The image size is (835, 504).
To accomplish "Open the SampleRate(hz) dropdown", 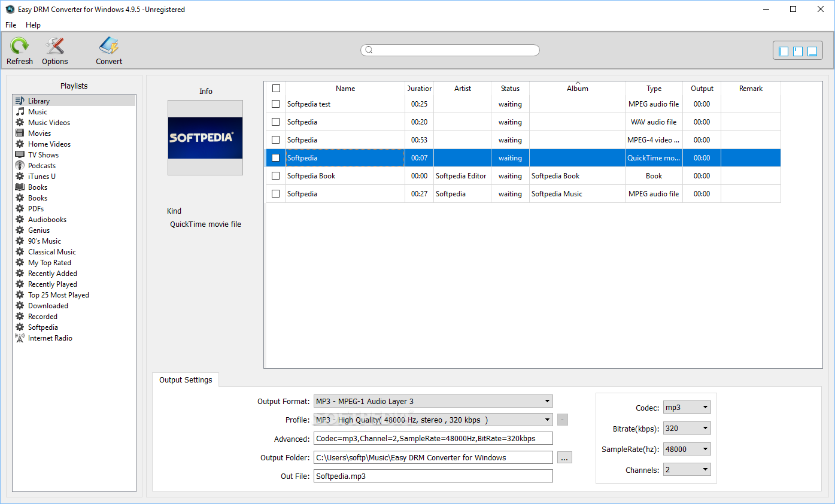I will tap(687, 450).
